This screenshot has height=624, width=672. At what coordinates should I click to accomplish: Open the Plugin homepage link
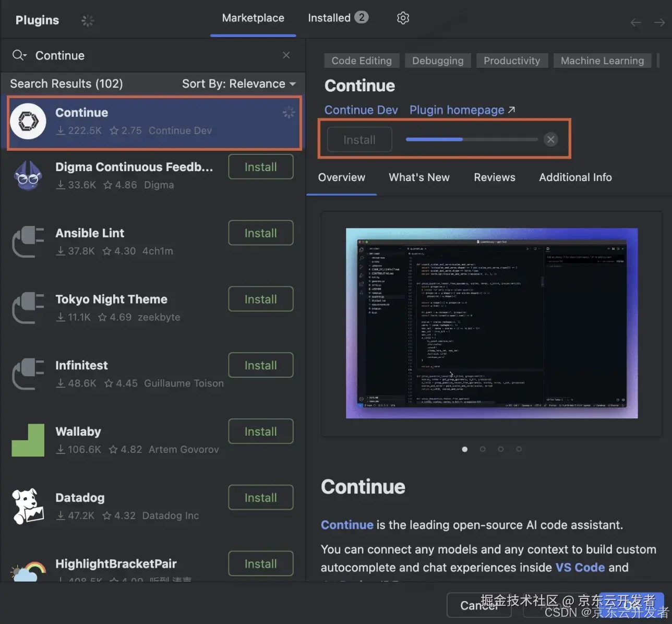[x=462, y=110]
